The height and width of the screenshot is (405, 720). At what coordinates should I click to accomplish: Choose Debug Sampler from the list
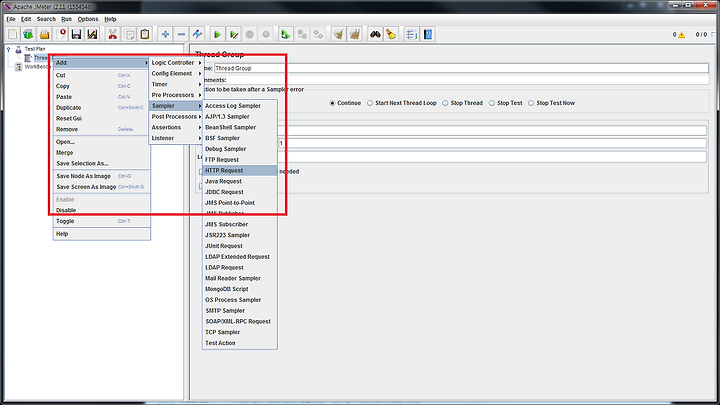240,149
